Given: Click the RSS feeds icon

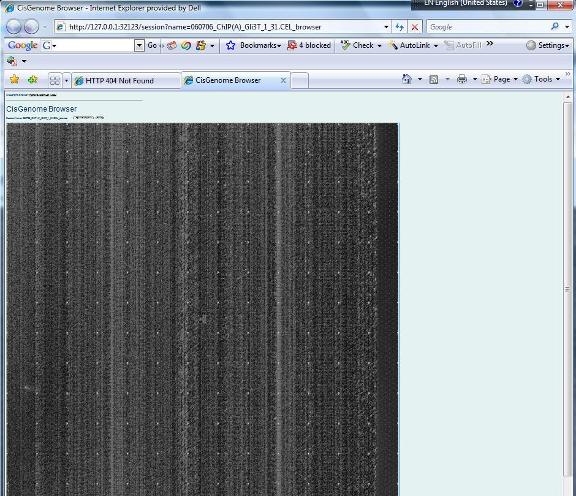Looking at the screenshot, I should pyautogui.click(x=433, y=79).
